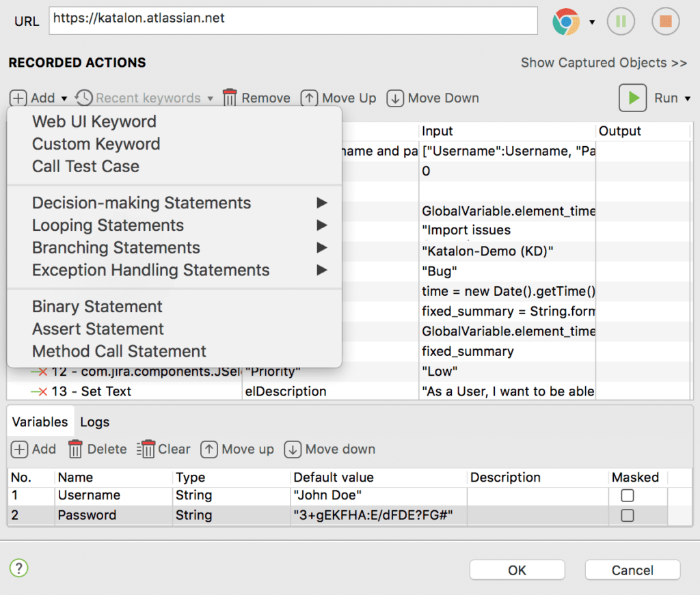This screenshot has height=595, width=700.
Task: Delete the selected variable
Action: (97, 449)
